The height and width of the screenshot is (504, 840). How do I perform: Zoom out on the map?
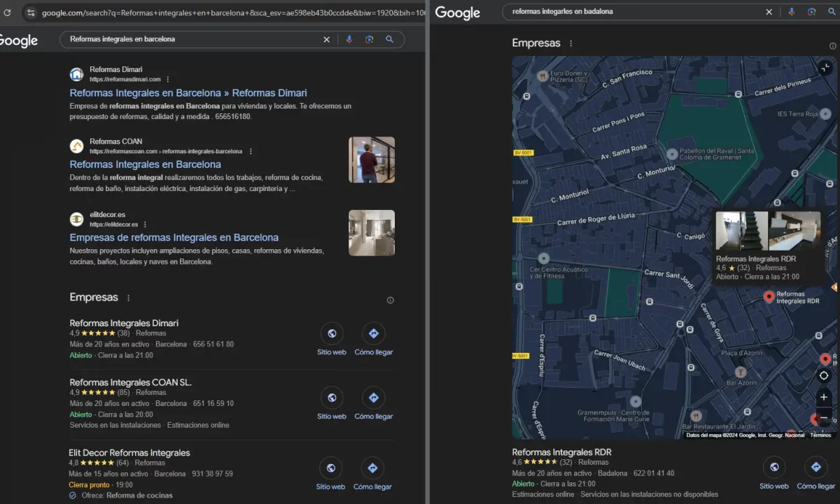(x=824, y=417)
